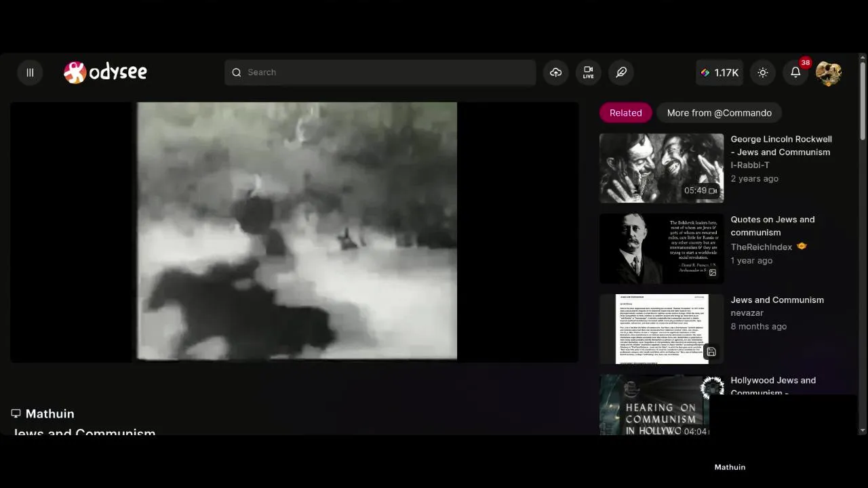
Task: Open the Quotes post thumbnail
Action: pyautogui.click(x=661, y=248)
